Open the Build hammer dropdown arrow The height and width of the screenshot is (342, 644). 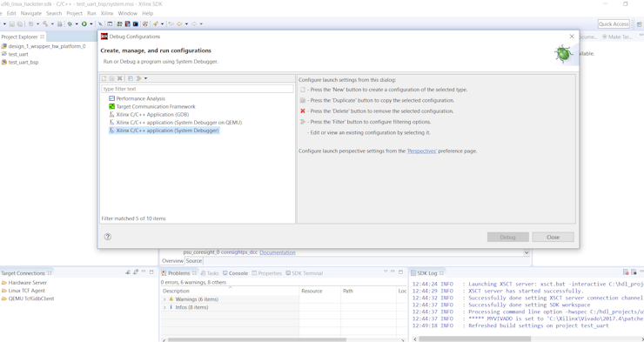tap(52, 23)
